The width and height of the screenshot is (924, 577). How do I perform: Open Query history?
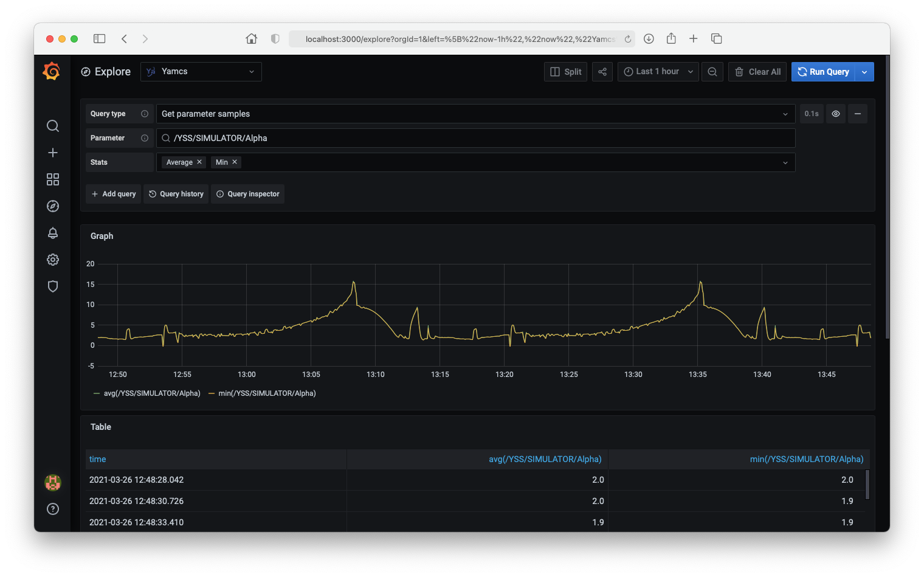pyautogui.click(x=176, y=194)
